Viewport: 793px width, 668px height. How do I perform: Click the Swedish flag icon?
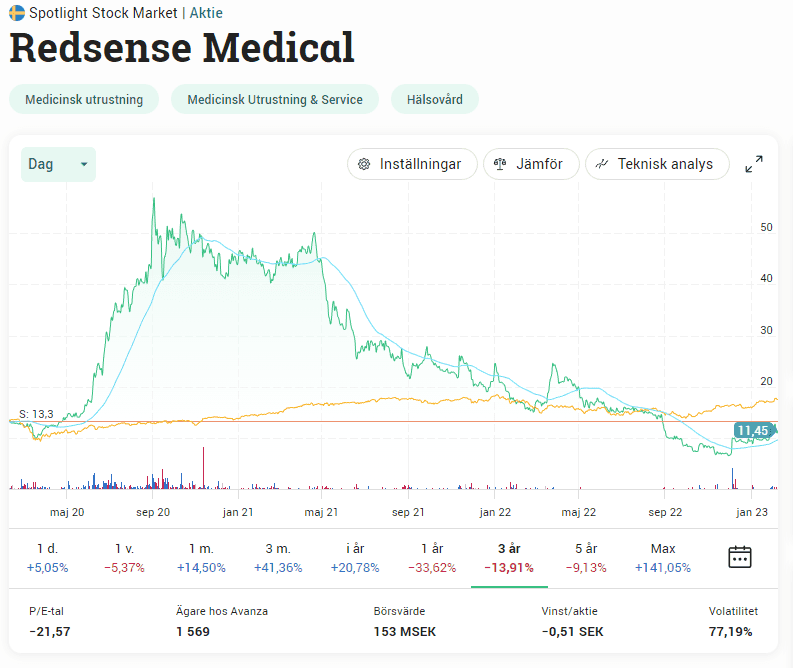coord(17,13)
